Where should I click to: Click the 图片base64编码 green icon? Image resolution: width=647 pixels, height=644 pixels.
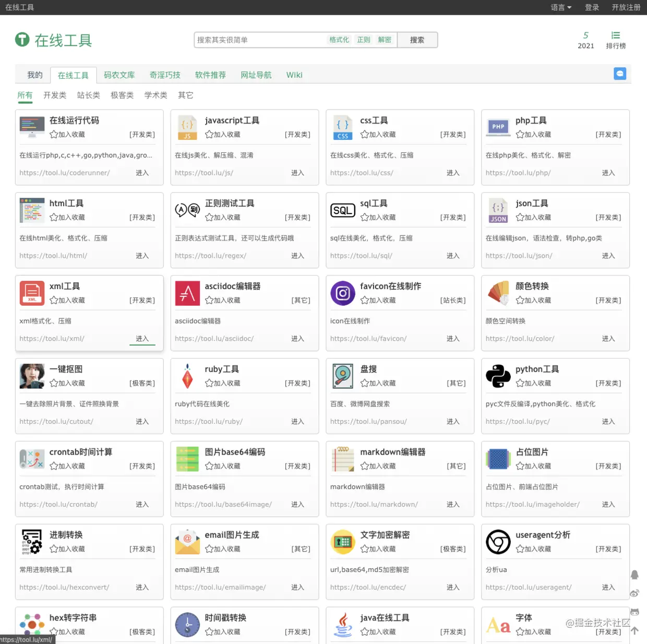pos(187,459)
